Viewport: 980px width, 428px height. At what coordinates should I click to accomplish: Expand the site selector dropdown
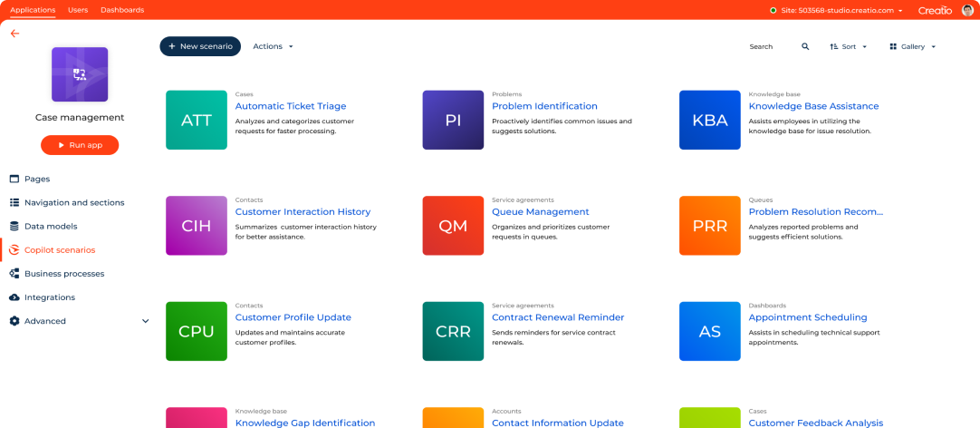click(900, 11)
